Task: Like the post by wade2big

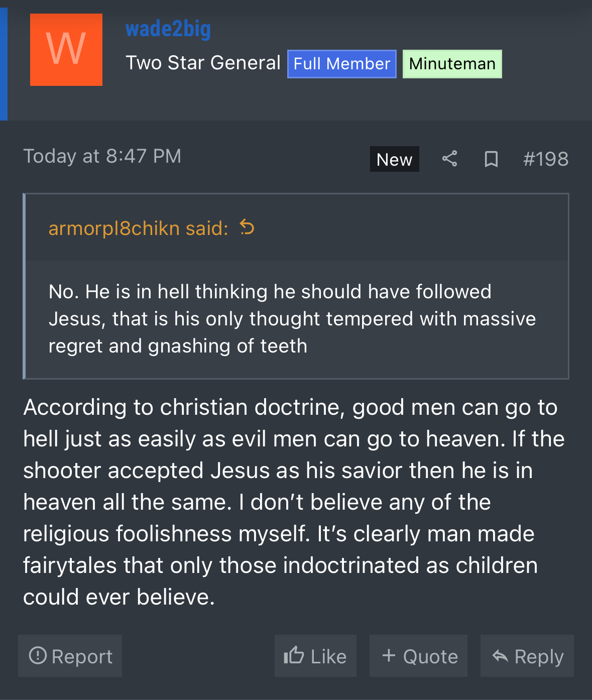Action: pyautogui.click(x=315, y=656)
